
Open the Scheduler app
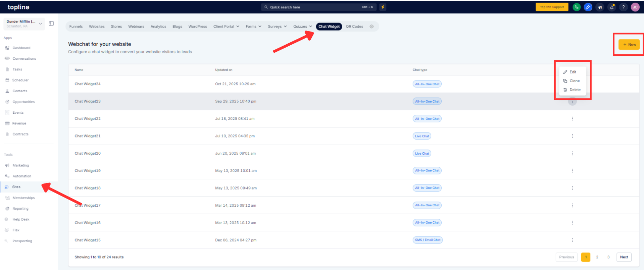click(20, 80)
